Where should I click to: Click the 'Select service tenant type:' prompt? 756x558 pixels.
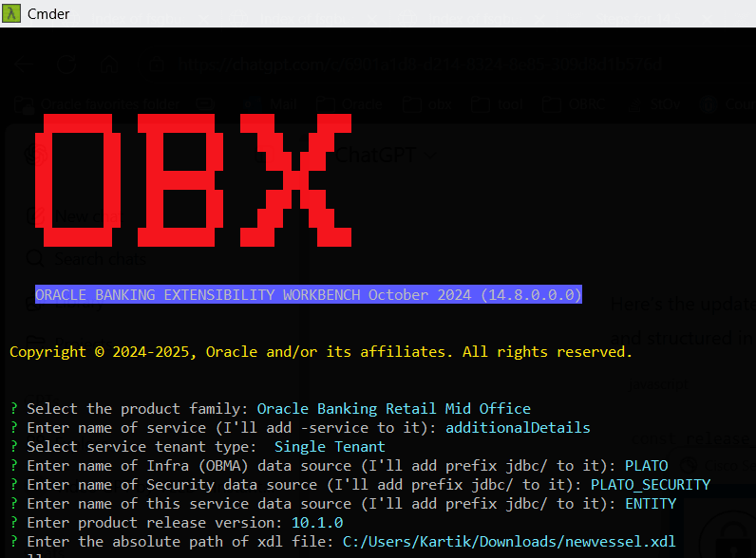[142, 447]
